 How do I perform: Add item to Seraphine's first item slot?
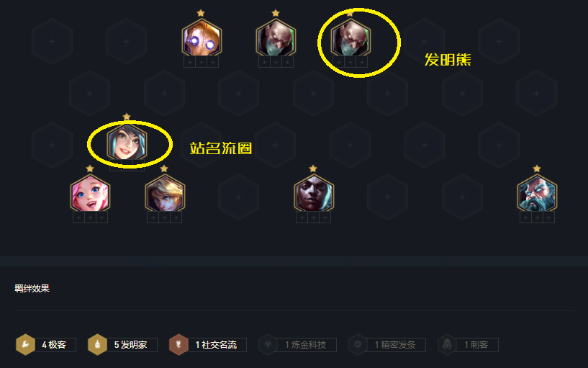coord(78,217)
